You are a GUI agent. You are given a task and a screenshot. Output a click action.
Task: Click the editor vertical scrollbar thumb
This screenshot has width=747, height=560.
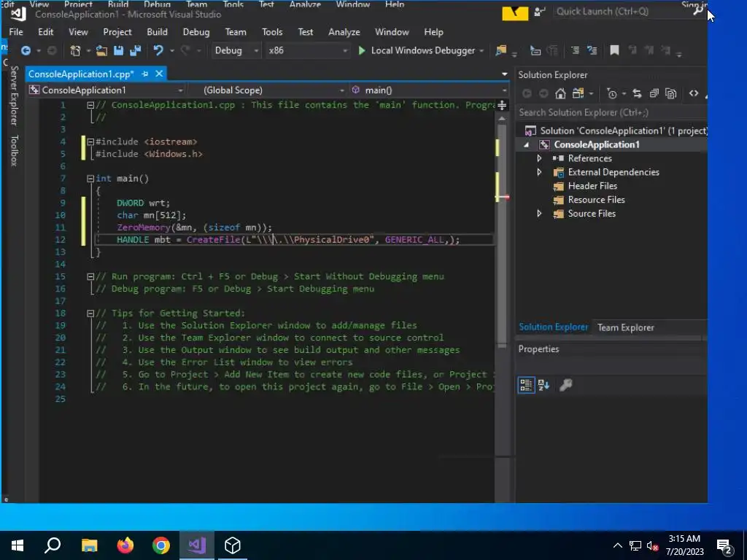502,233
